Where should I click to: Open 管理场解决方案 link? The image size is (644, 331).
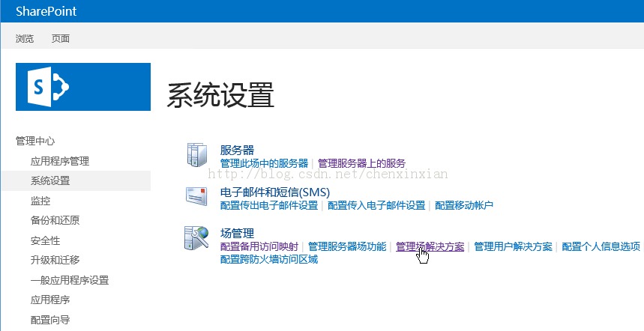(x=430, y=246)
